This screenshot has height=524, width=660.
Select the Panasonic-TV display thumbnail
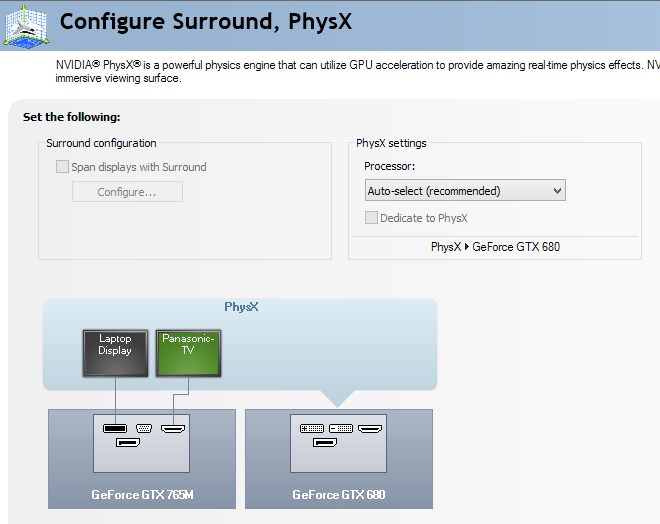[x=188, y=353]
